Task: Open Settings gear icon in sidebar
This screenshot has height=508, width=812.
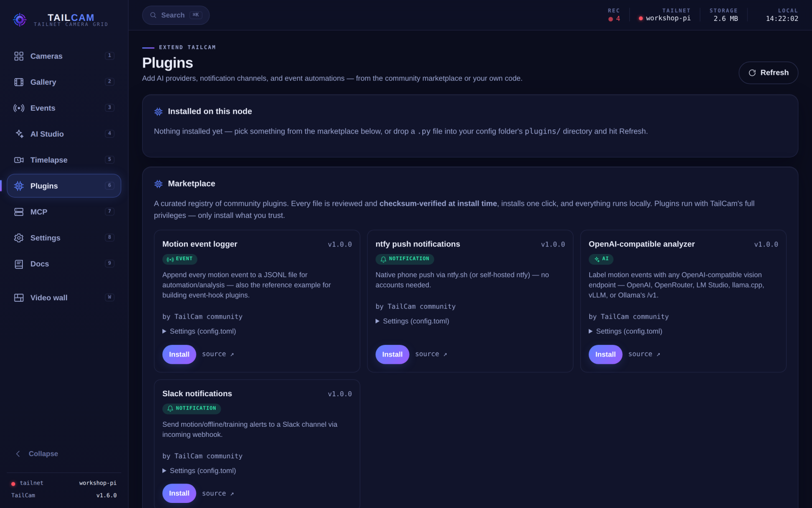Action: pyautogui.click(x=19, y=238)
